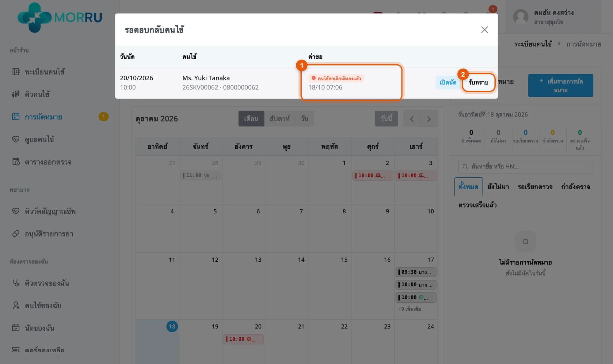
Task: Open the ทะเบียนคนไข้ sidebar menu label
Action: click(x=45, y=72)
